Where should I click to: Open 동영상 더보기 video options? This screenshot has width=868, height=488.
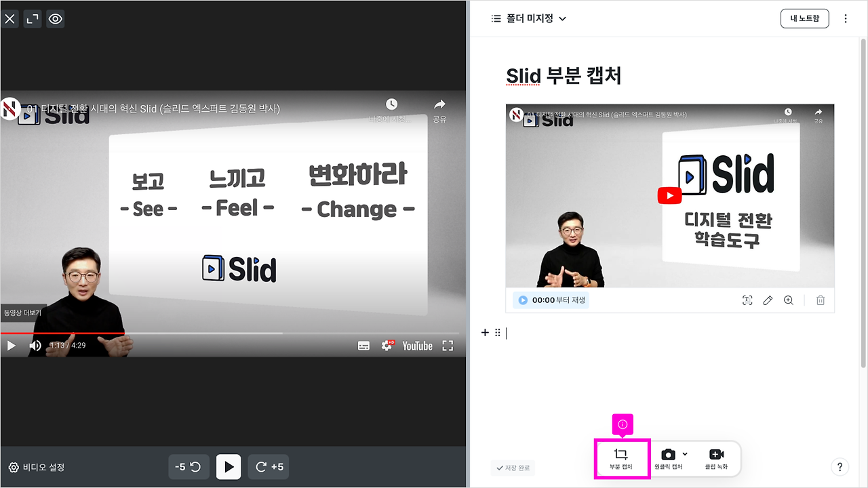[x=24, y=313]
